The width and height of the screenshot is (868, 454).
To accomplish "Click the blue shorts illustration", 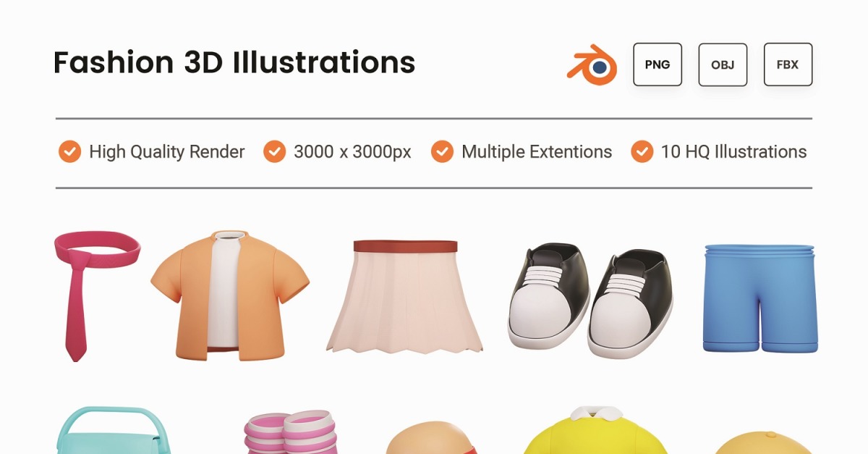I will coord(759,299).
